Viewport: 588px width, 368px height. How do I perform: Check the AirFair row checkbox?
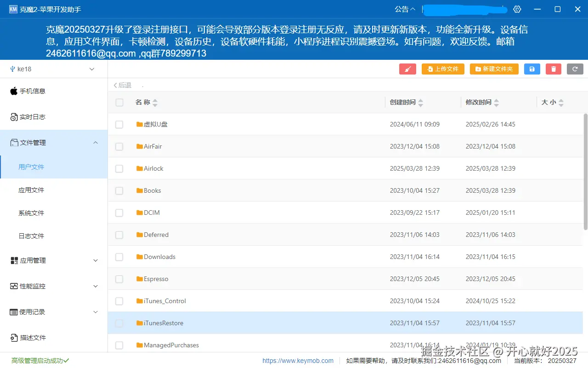pos(119,147)
